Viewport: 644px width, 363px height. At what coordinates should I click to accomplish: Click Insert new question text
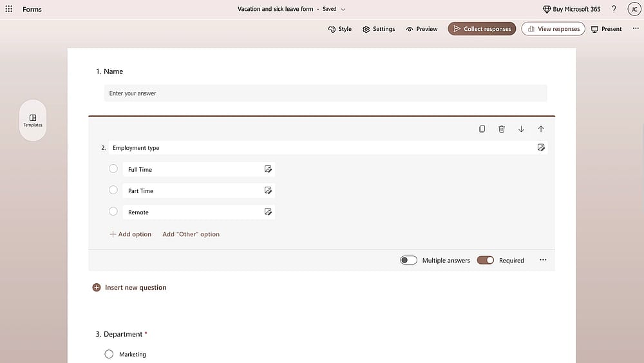click(135, 288)
